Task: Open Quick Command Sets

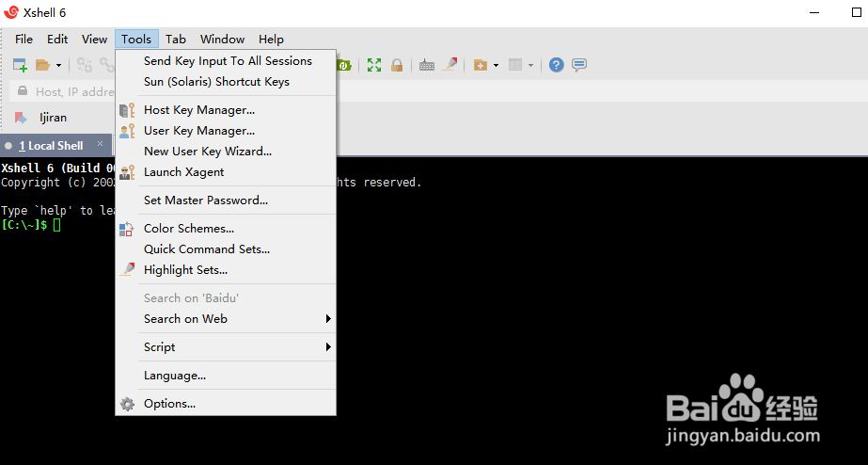Action: [226, 249]
